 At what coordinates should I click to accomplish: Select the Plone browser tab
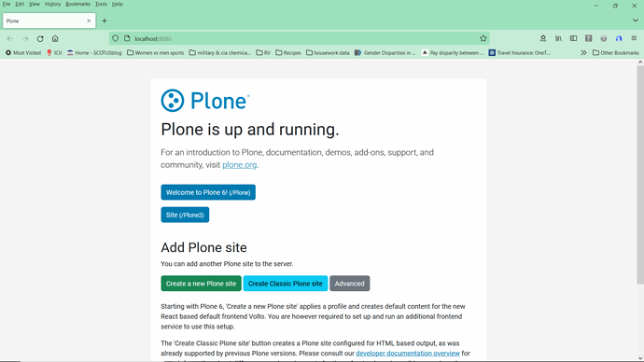(x=49, y=21)
